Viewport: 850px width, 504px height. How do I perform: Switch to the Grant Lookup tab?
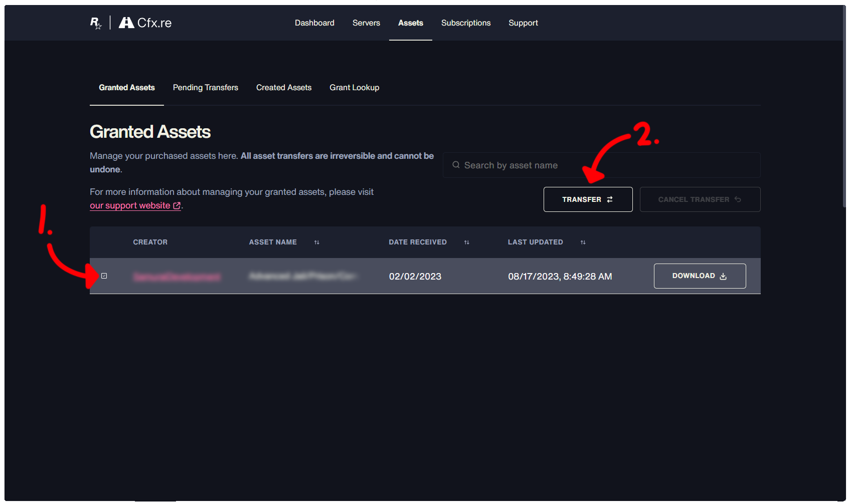pos(355,88)
